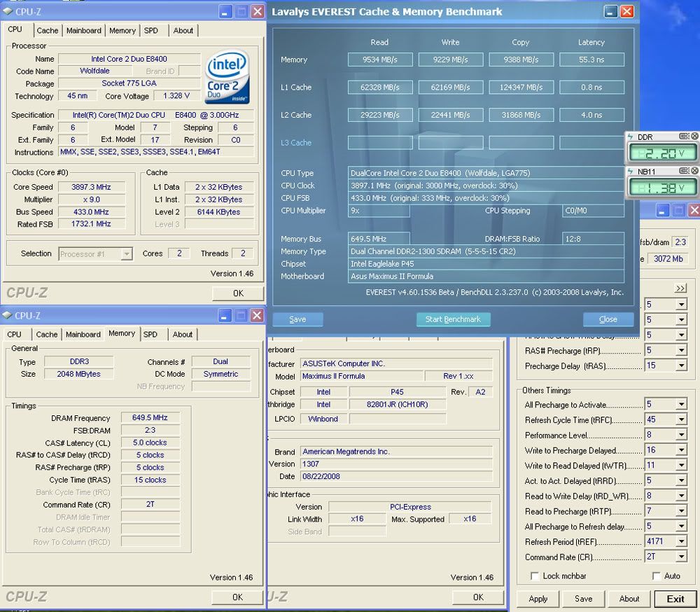Click the DDR 2.20 V voltage display
Screen dimensions: 700x612
click(x=663, y=153)
